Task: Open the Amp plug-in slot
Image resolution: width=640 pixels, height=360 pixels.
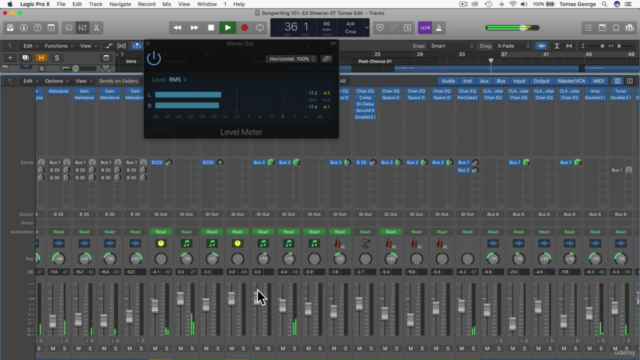Action: click(595, 91)
